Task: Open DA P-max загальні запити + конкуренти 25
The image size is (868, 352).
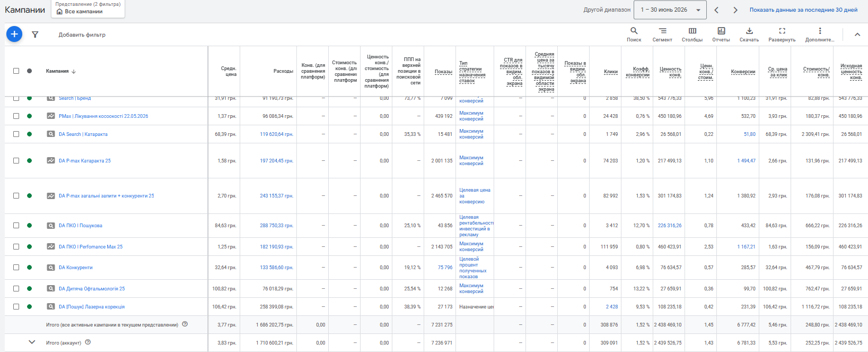Action: click(107, 196)
